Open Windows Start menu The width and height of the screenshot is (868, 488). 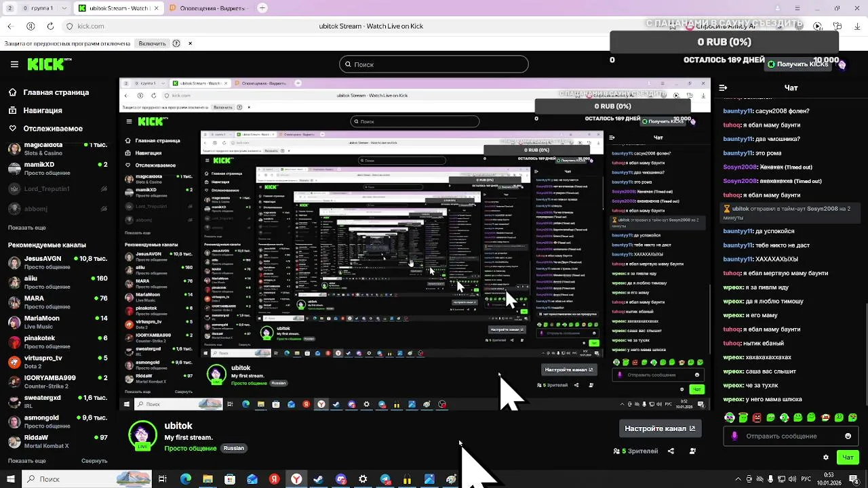pos(10,479)
